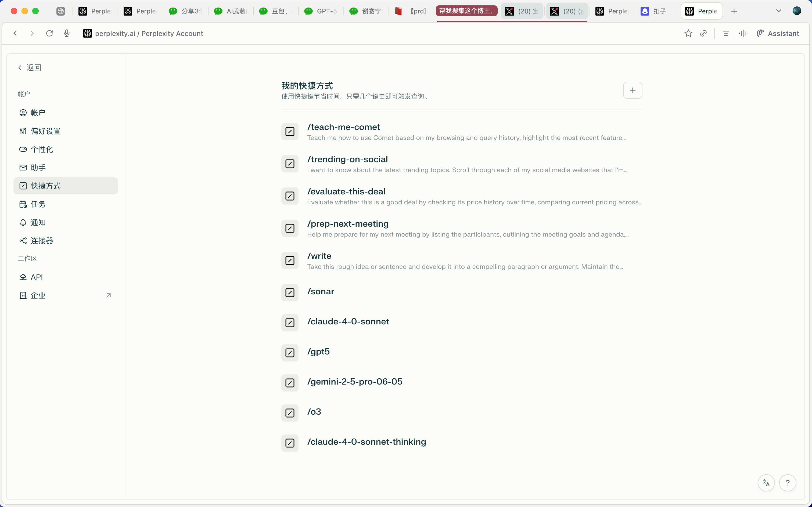Copy page link using chain icon
812x507 pixels.
click(704, 33)
